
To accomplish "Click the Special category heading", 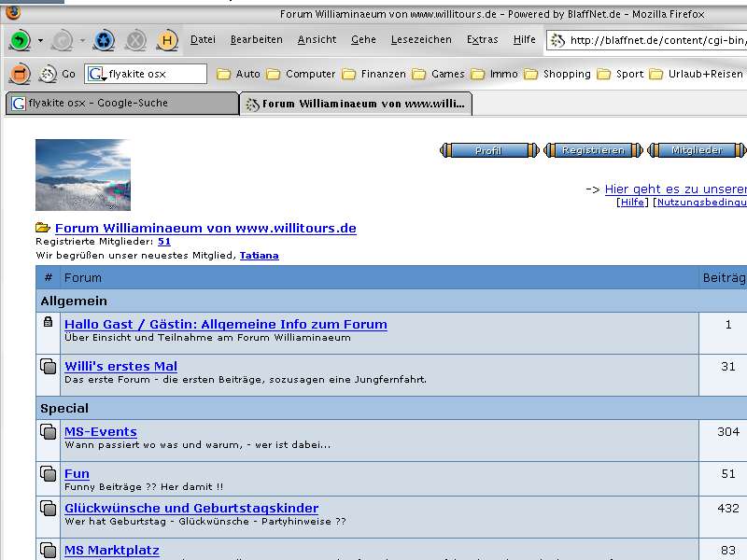I will coord(64,409).
